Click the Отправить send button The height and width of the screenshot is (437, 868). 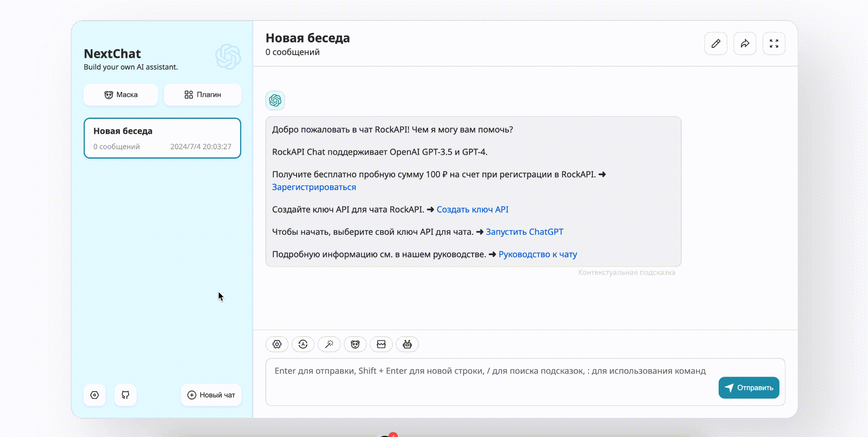749,388
